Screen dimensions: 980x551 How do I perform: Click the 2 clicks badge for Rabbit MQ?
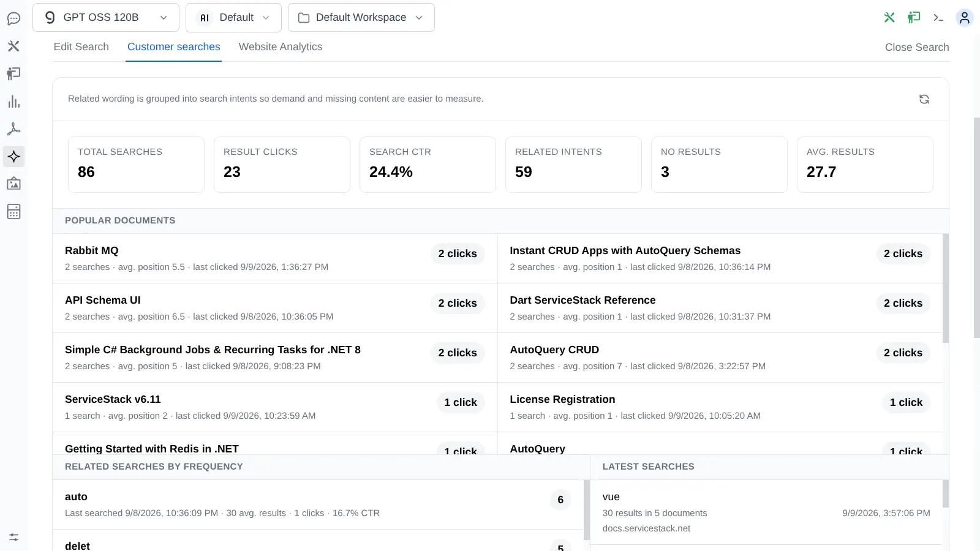pos(458,253)
